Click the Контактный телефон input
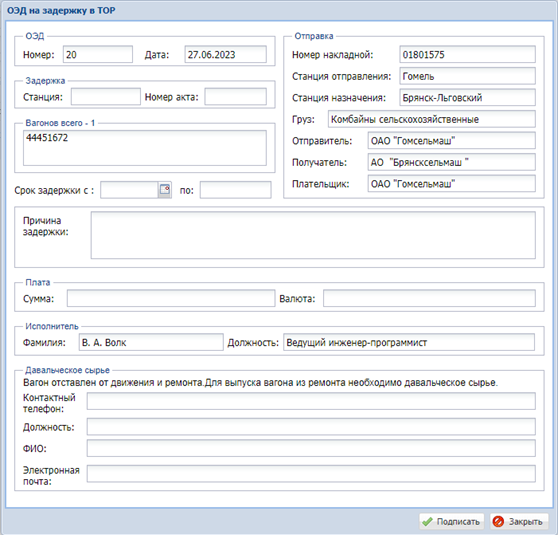The height and width of the screenshot is (535, 558). pos(311,401)
